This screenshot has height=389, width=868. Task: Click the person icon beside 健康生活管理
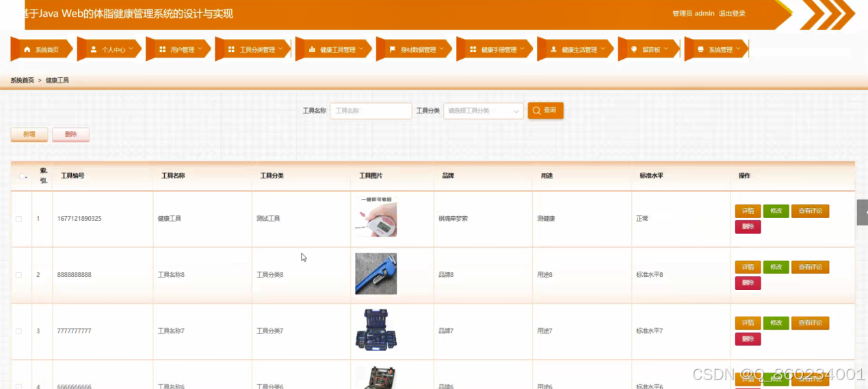pos(553,50)
